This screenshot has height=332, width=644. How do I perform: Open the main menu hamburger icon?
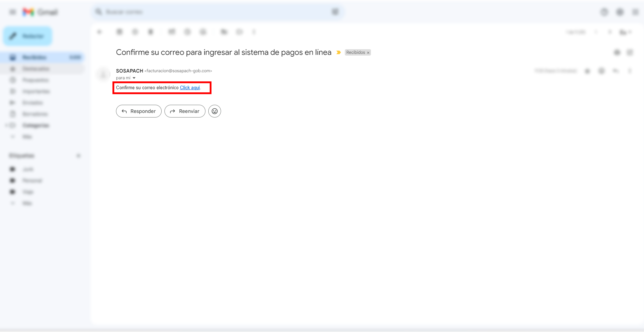pos(13,12)
